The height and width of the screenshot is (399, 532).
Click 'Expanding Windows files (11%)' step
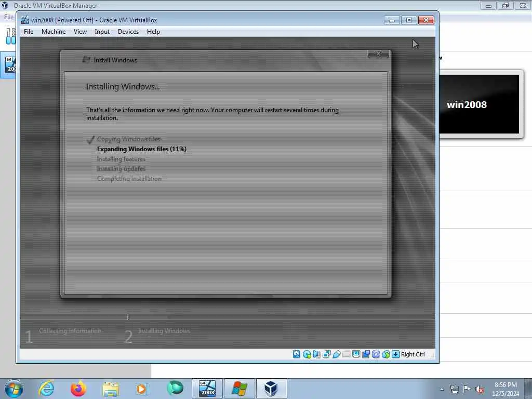click(x=142, y=149)
